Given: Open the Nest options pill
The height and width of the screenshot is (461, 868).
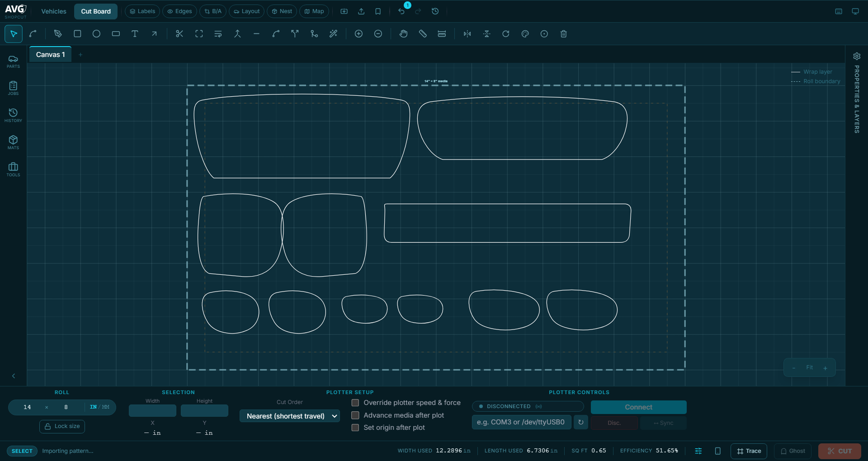Looking at the screenshot, I should [282, 11].
